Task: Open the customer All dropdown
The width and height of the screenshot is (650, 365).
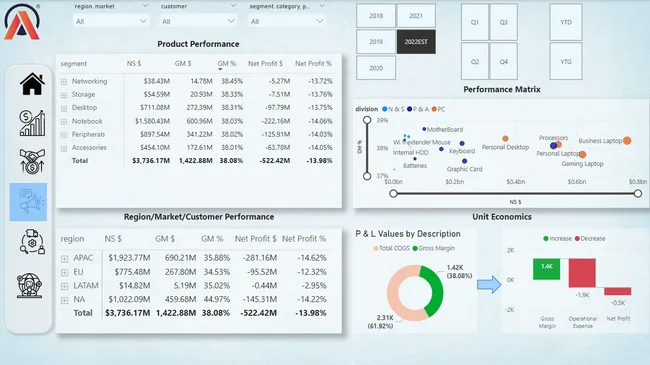Action: click(x=198, y=21)
